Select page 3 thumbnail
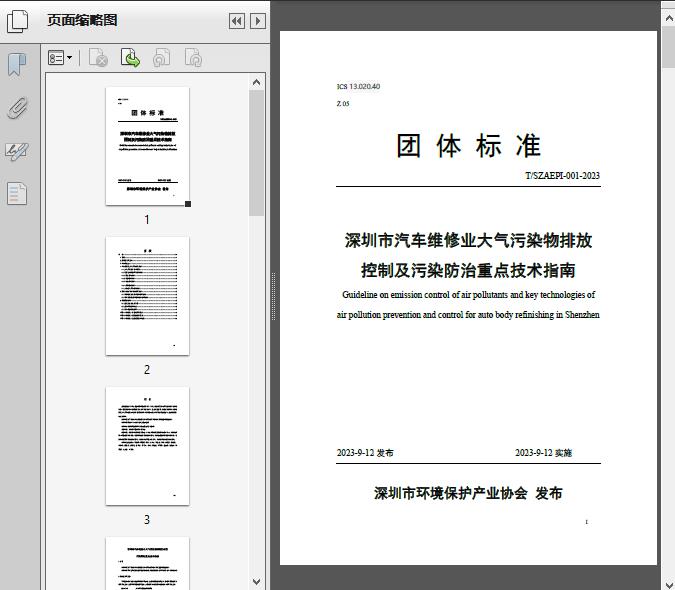675x590 pixels. click(x=147, y=446)
